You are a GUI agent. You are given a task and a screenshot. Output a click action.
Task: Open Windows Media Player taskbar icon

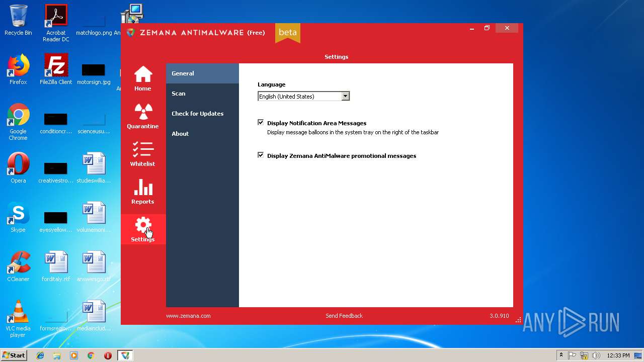click(x=74, y=355)
